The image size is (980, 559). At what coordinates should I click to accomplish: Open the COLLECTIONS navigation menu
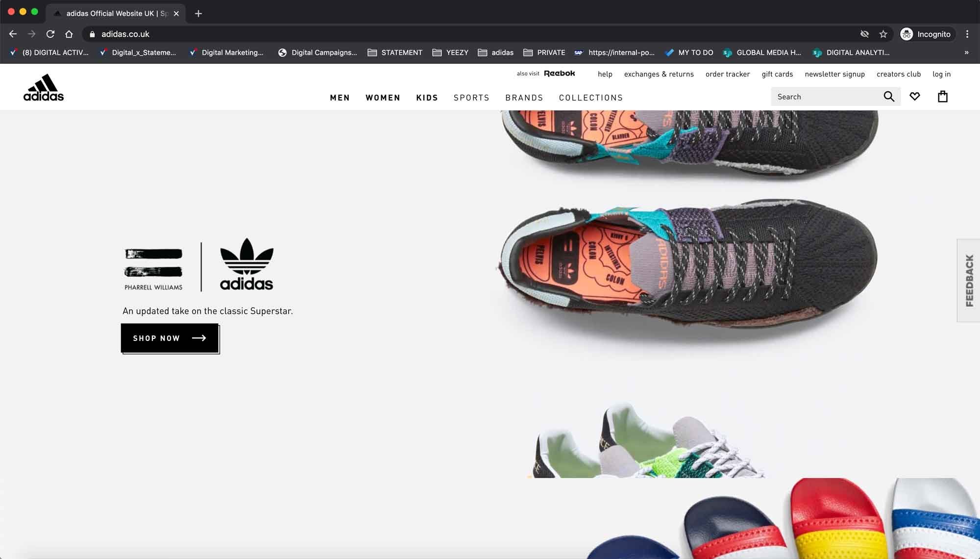click(591, 98)
